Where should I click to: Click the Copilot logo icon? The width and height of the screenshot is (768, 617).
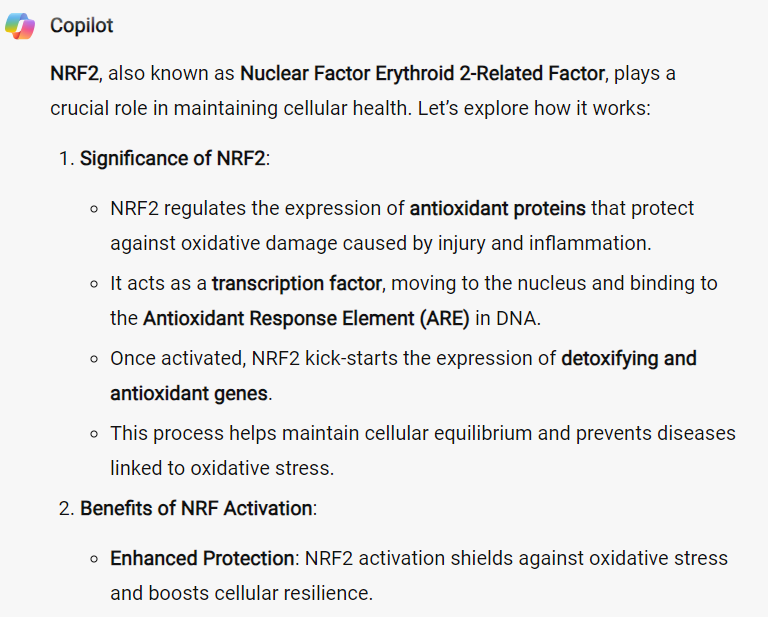point(20,26)
